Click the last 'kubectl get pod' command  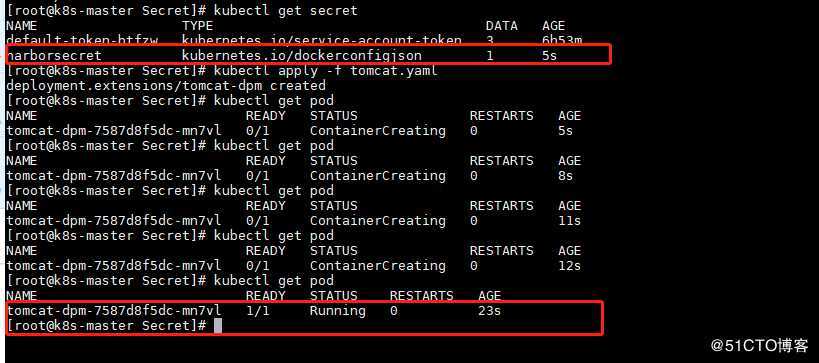pos(274,280)
